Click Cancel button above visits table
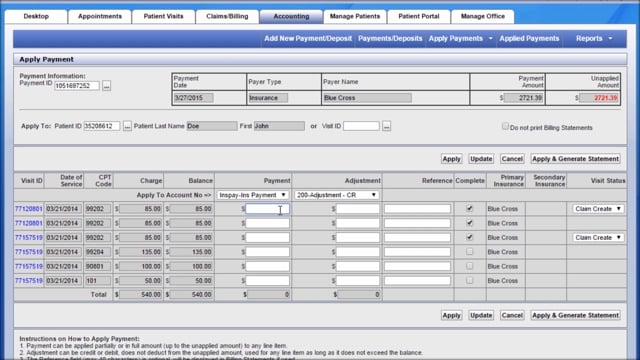The width and height of the screenshot is (640, 360). click(x=512, y=159)
